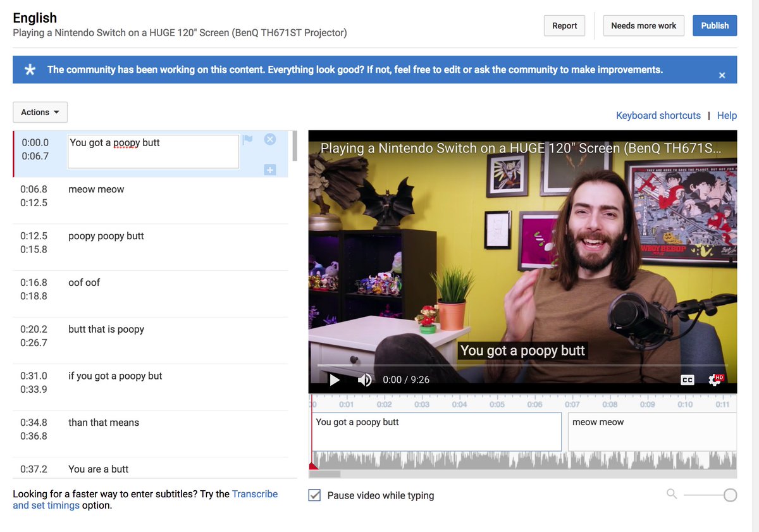This screenshot has height=532, width=759.
Task: Open the video player settings gear
Action: (x=715, y=380)
